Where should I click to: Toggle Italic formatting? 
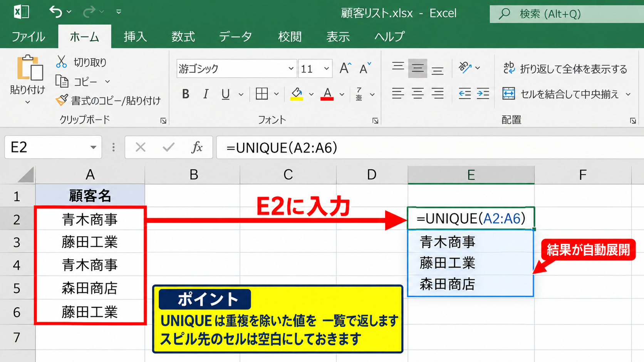coord(206,94)
